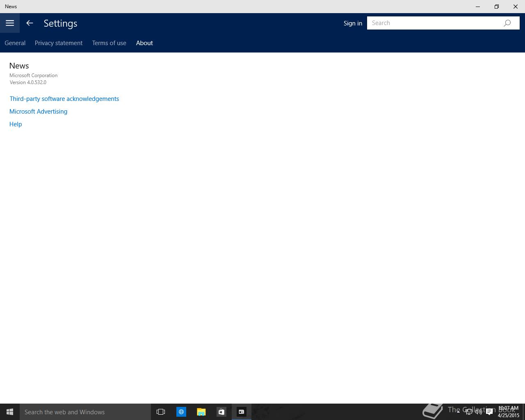Select the About tab

tap(144, 43)
